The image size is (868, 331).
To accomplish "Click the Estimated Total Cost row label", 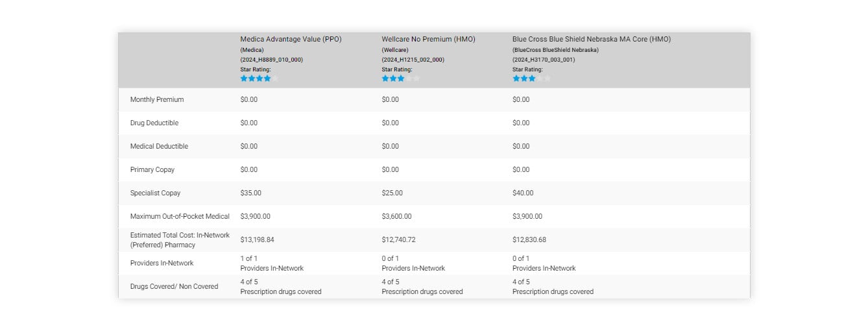I will [x=180, y=239].
